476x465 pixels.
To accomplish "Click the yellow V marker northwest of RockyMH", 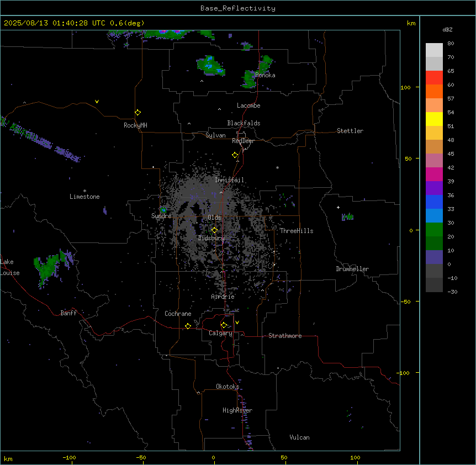I will point(97,102).
